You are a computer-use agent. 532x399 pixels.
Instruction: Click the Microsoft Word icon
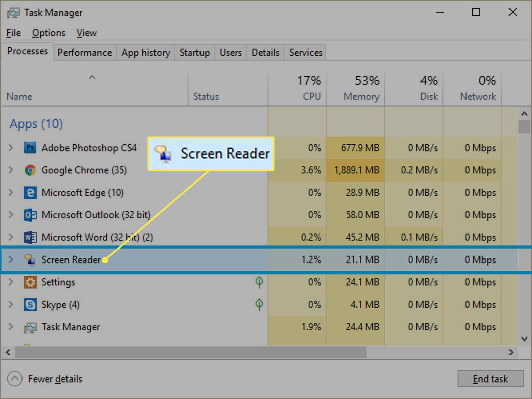tap(30, 237)
